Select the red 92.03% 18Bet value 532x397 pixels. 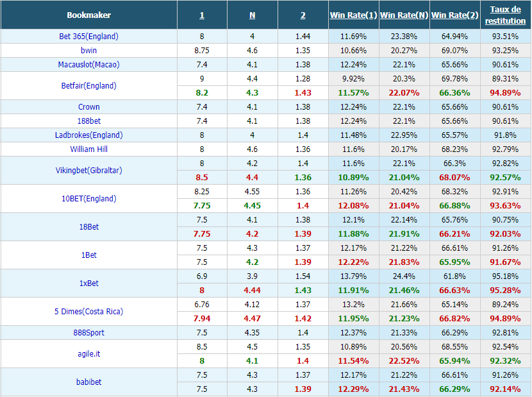506,233
